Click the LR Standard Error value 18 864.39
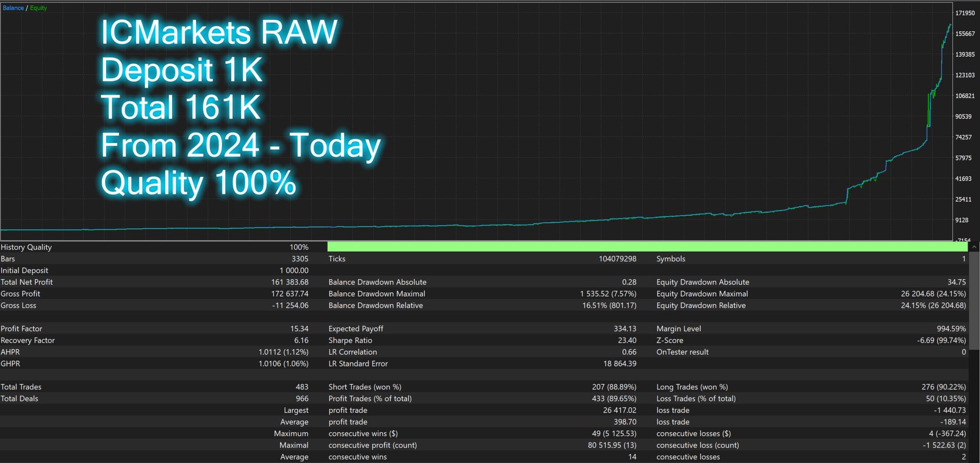980x463 pixels. (620, 364)
